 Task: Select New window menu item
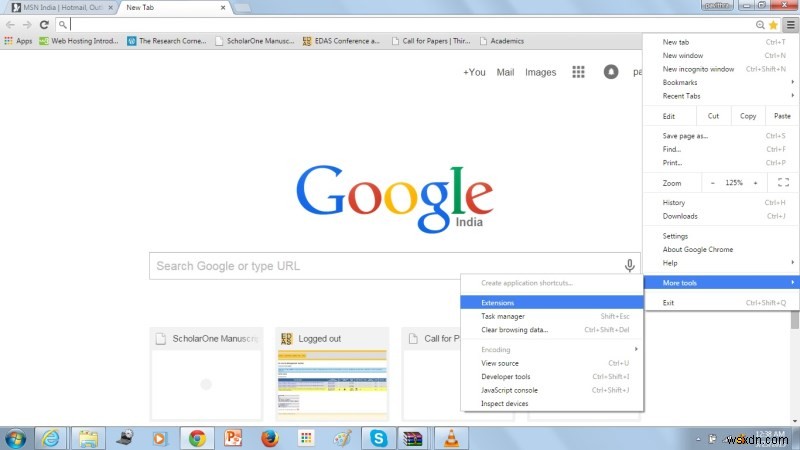[x=721, y=55]
